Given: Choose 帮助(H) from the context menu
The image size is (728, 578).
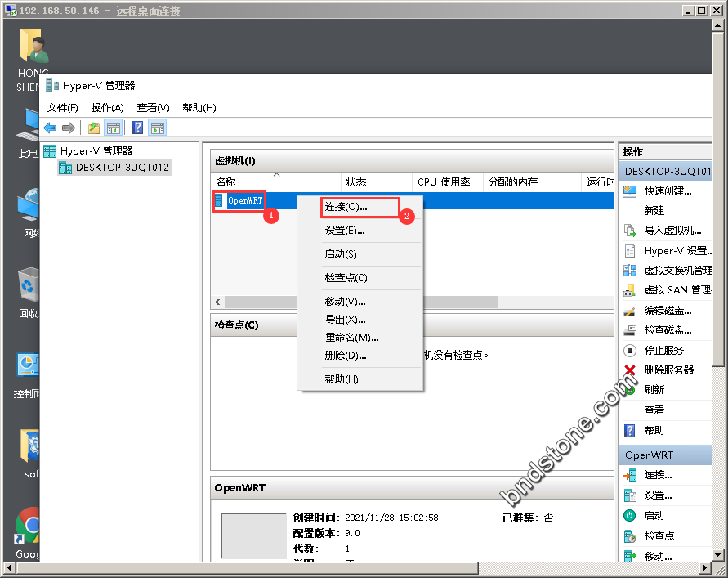Looking at the screenshot, I should pos(360,379).
